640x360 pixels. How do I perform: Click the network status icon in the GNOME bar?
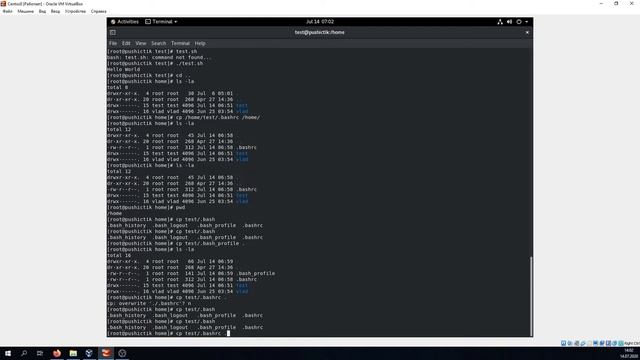pyautogui.click(x=500, y=22)
